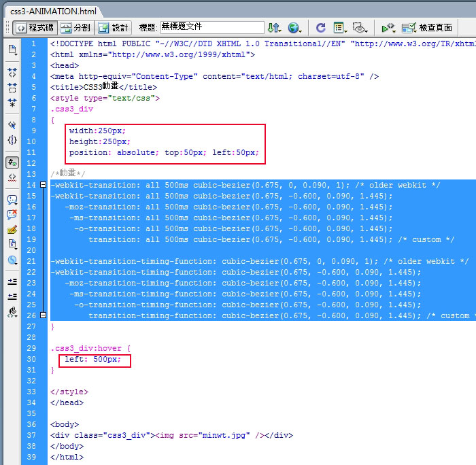Image resolution: width=476 pixels, height=465 pixels.
Task: Open the view options dropdown
Action: click(340, 28)
